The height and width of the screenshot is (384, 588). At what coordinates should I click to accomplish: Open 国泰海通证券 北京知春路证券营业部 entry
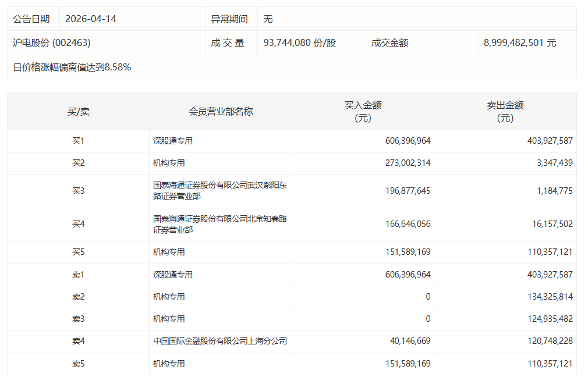point(219,225)
